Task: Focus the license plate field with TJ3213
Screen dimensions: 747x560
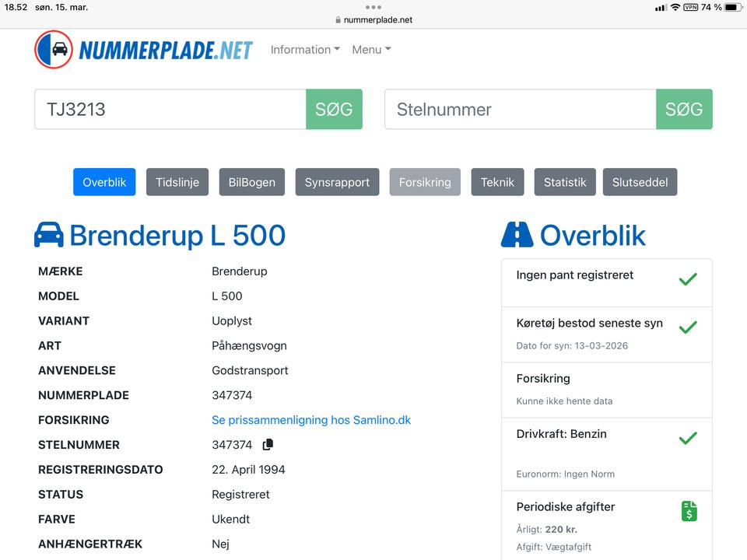Action: tap(170, 109)
